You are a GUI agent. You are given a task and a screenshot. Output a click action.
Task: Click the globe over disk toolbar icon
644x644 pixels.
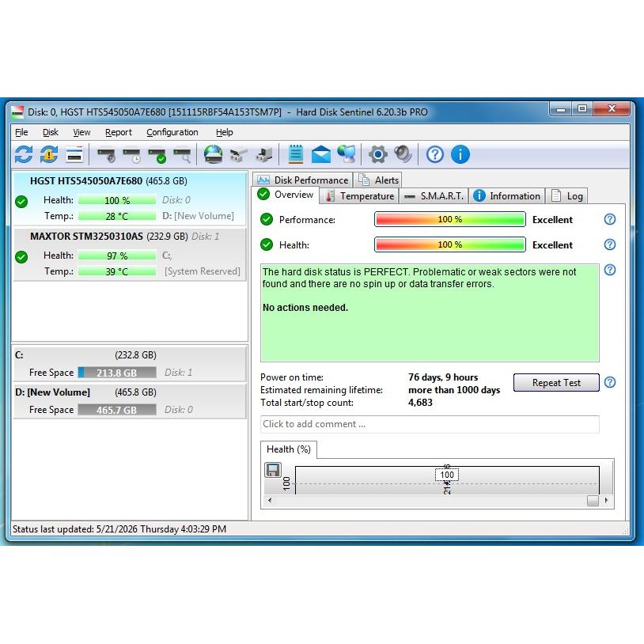click(x=214, y=155)
